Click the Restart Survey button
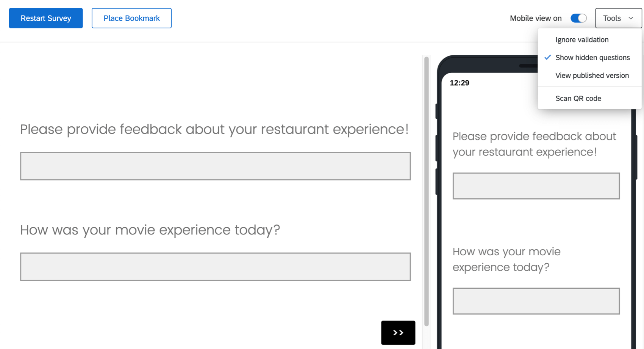The height and width of the screenshot is (349, 644). click(45, 18)
